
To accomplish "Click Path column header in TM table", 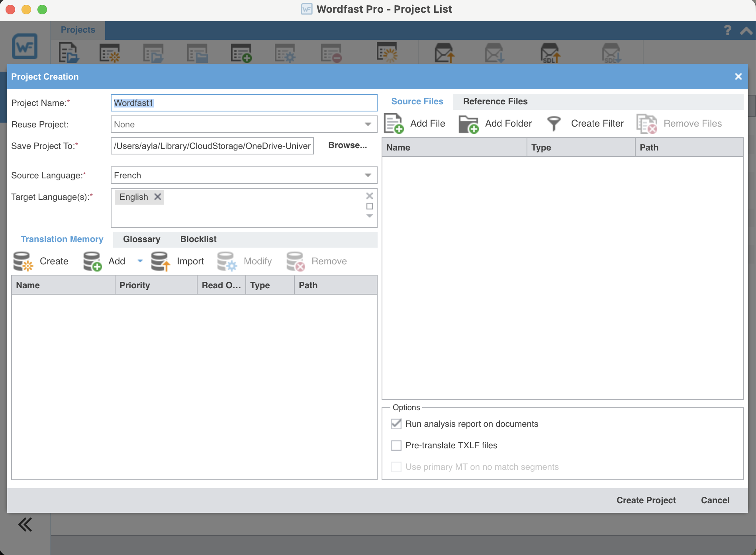I will (335, 285).
